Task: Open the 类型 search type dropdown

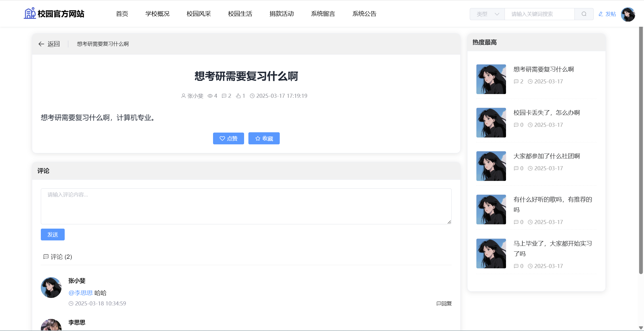Action: tap(487, 14)
